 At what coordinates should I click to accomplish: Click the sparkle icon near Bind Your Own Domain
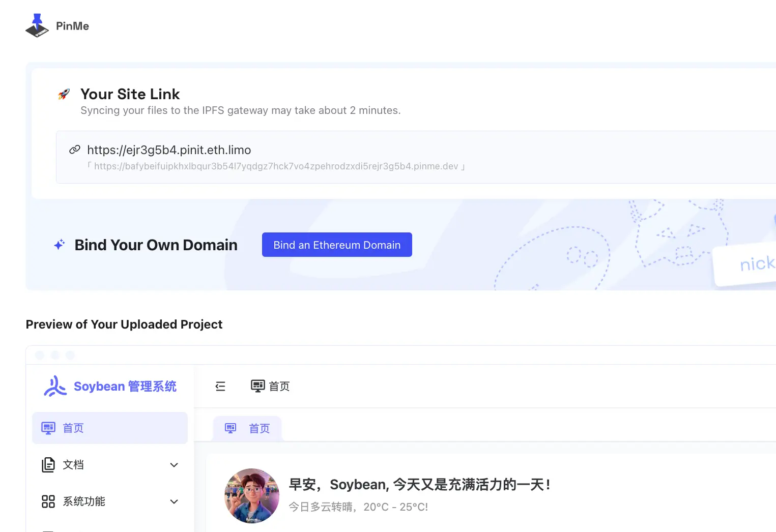click(59, 245)
